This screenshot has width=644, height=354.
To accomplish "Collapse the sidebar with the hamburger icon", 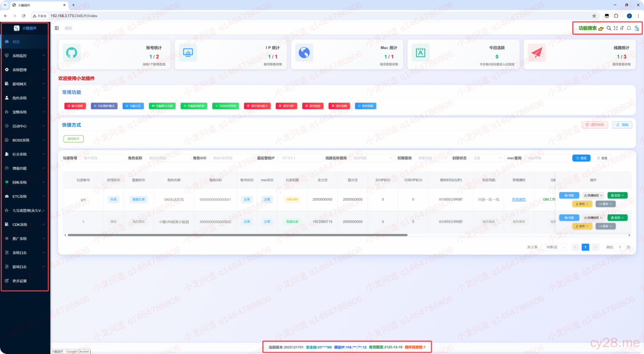I will pos(56,28).
